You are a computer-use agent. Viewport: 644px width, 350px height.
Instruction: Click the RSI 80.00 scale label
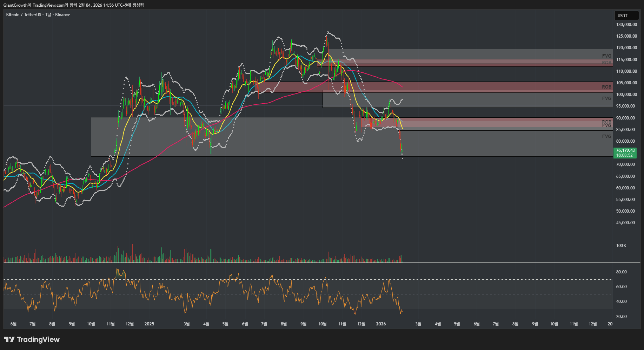[621, 272]
